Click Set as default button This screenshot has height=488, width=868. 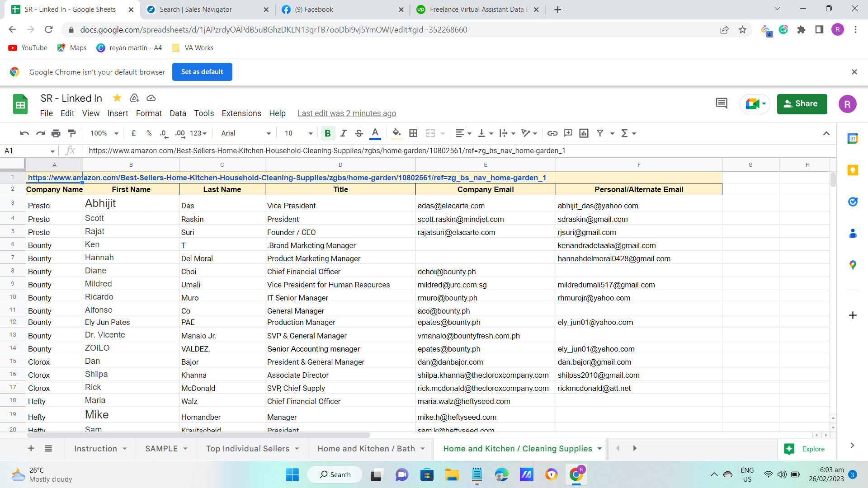(202, 72)
